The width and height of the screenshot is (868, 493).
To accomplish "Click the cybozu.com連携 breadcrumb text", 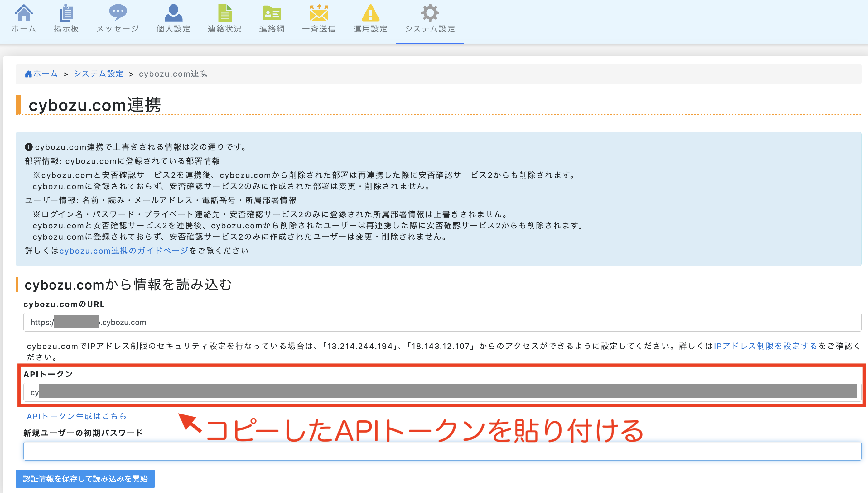I will [173, 74].
